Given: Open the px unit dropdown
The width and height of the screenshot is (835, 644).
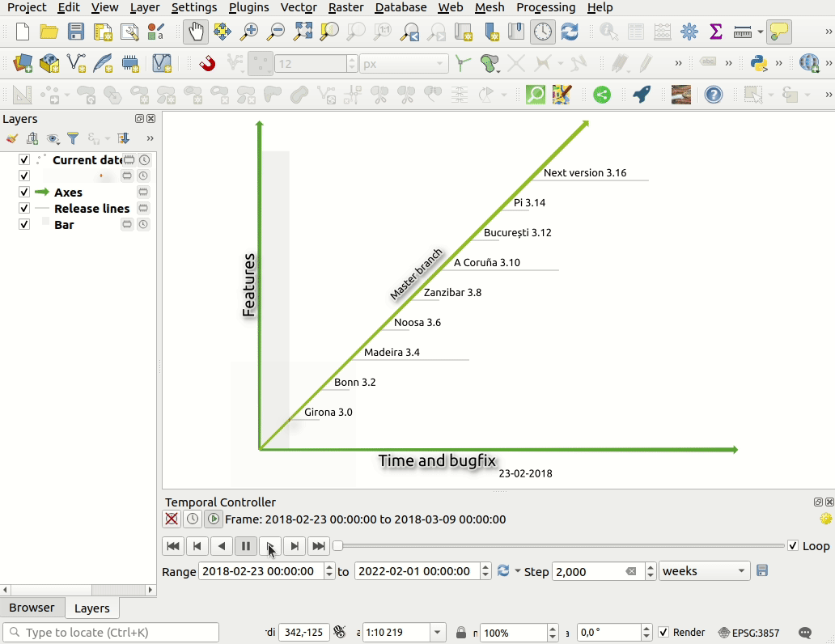Looking at the screenshot, I should click(404, 65).
